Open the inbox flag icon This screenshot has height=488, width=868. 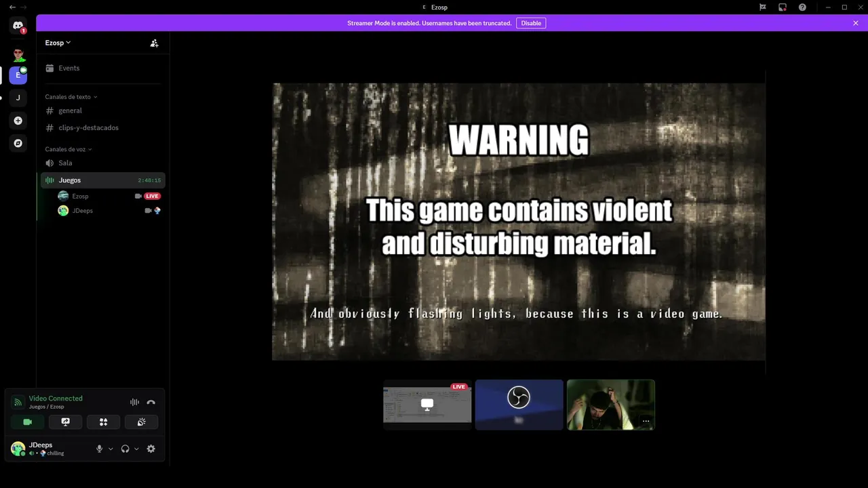763,7
